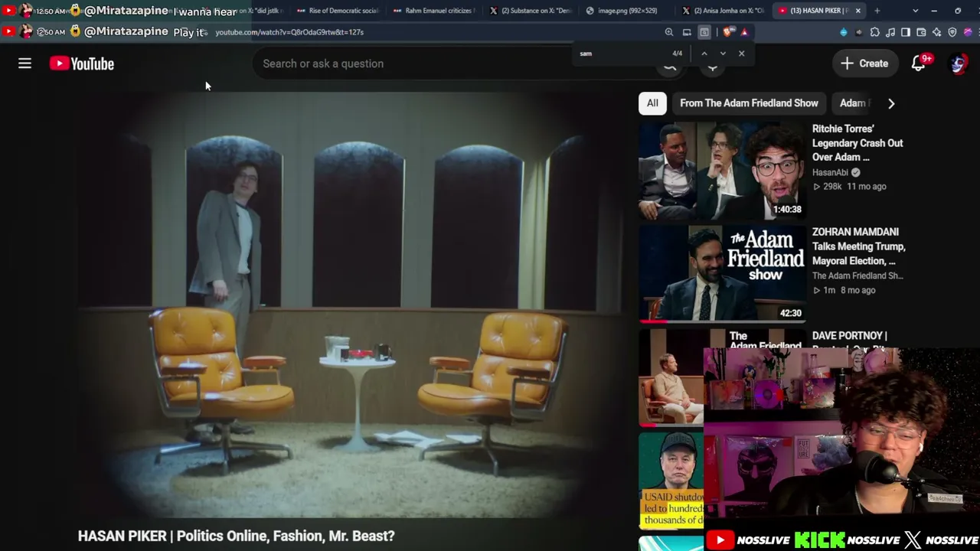Click the find-in-page text field containing 'sam'

coord(620,54)
